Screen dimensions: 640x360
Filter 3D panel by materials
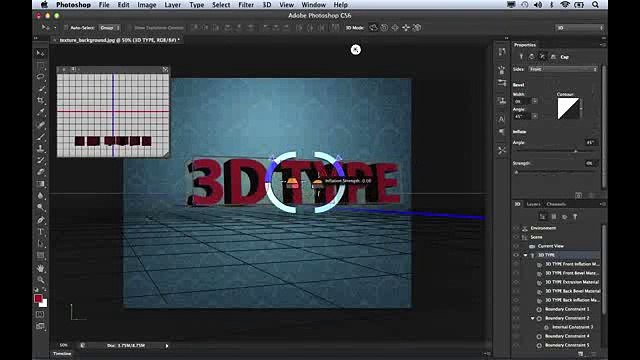point(564,217)
